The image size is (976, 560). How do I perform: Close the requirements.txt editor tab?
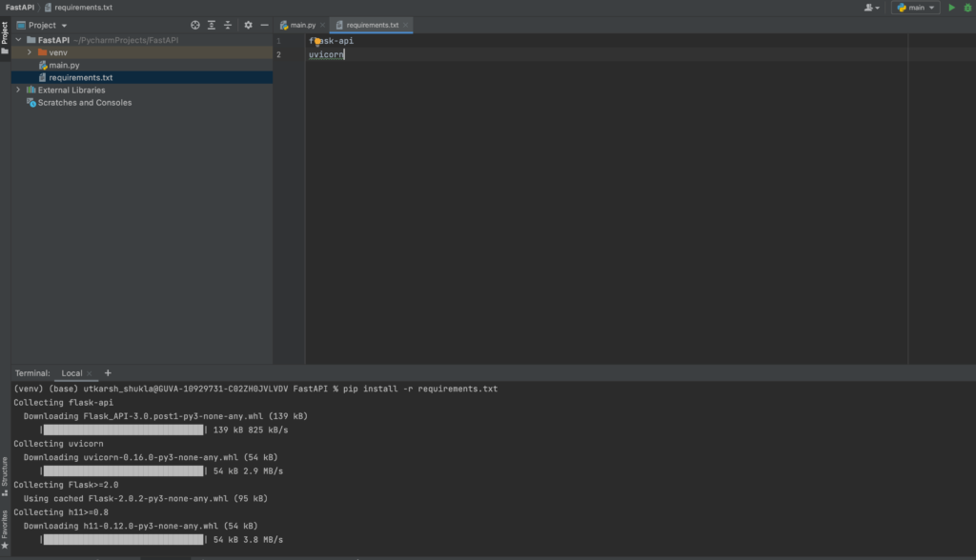(406, 25)
